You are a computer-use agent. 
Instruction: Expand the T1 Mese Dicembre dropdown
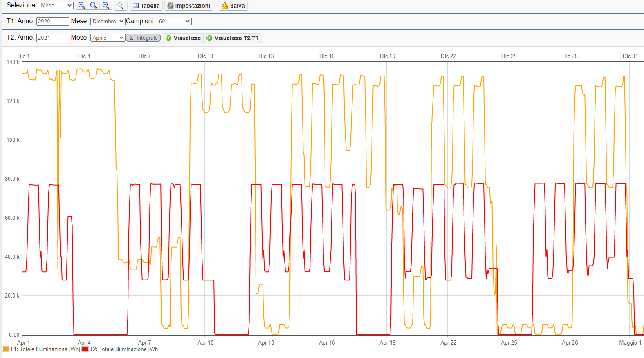pos(108,21)
